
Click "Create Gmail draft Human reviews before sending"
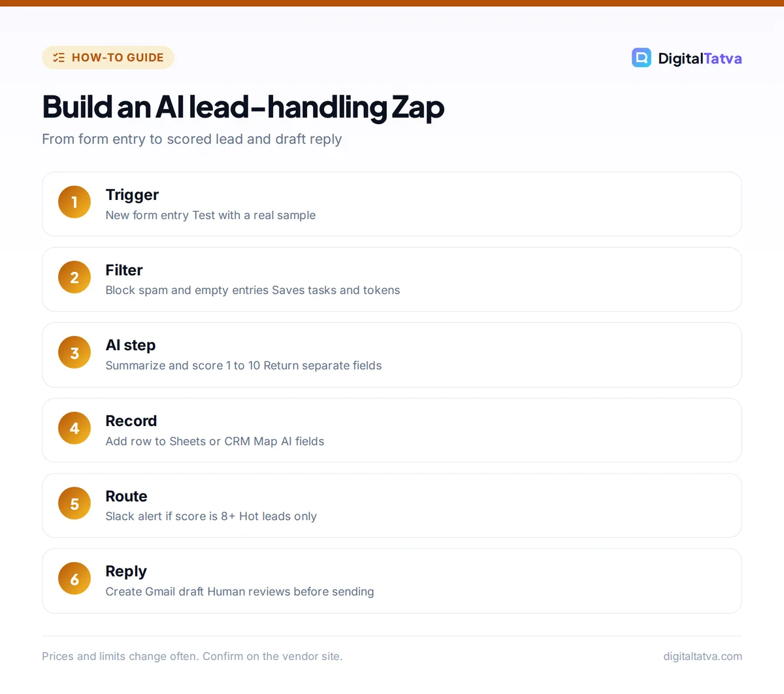(240, 591)
